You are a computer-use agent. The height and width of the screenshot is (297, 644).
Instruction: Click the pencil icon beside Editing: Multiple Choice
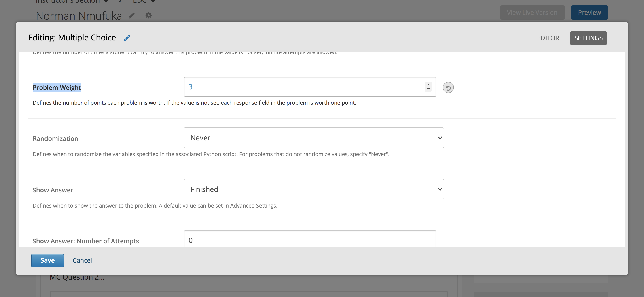[x=127, y=38]
